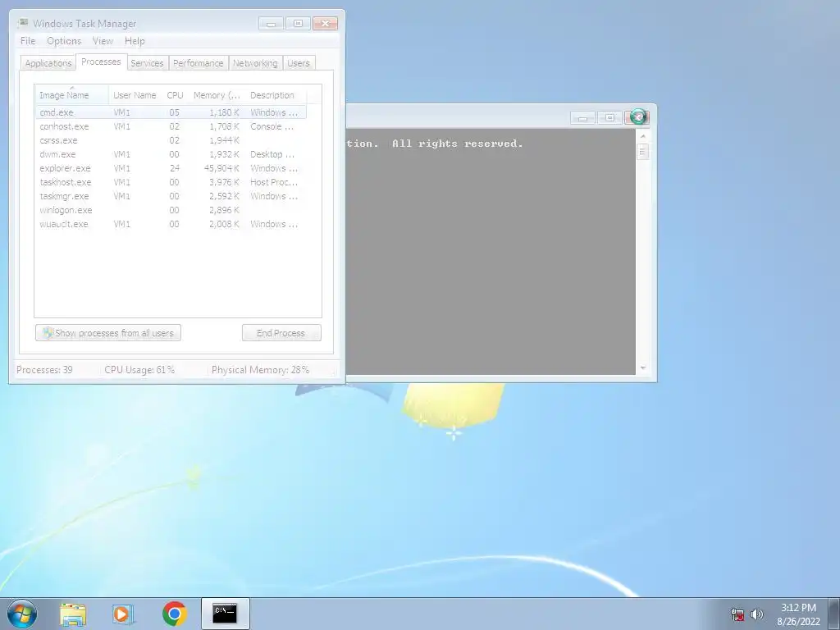Switch to the Services tab

[148, 63]
